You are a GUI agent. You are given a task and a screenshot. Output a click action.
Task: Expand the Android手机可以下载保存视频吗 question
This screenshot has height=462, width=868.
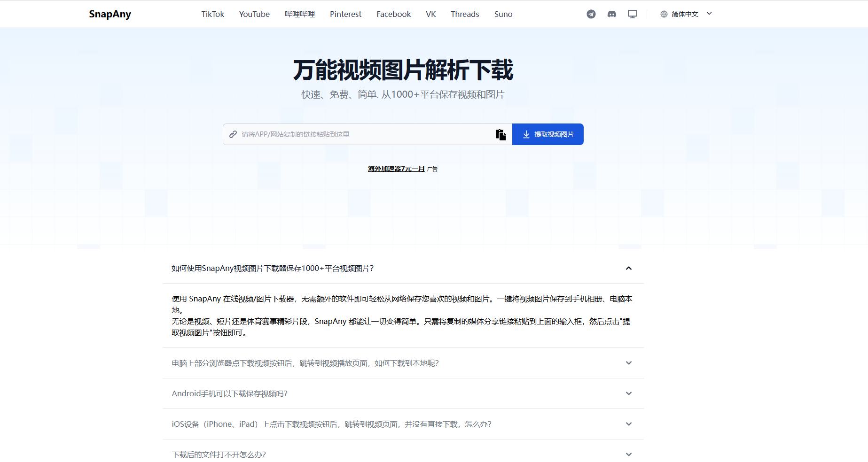click(403, 393)
